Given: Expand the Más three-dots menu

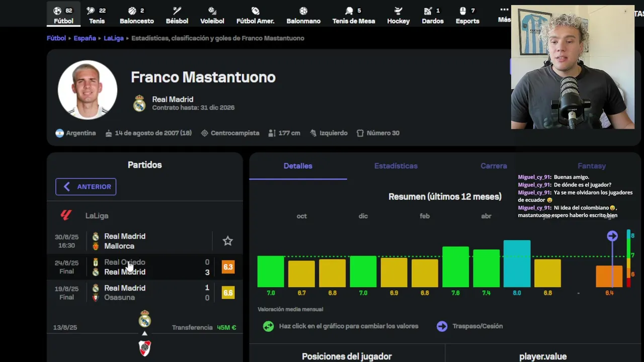Looking at the screenshot, I should 504,15.
